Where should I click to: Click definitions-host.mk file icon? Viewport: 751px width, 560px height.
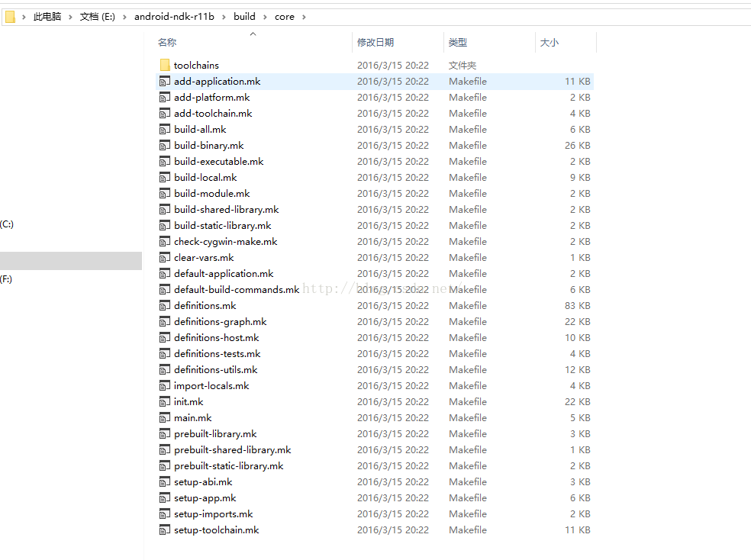pos(165,338)
